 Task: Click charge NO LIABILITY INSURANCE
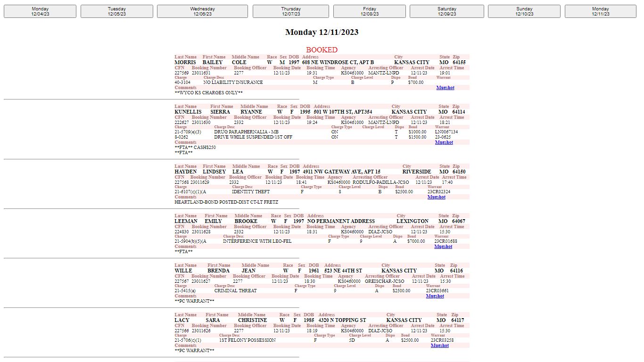[x=233, y=82]
